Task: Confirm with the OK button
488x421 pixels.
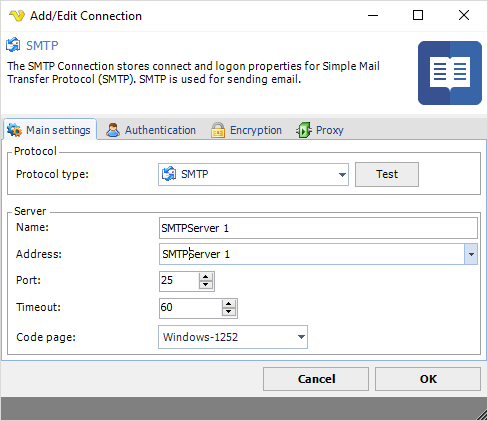Action: pos(428,379)
